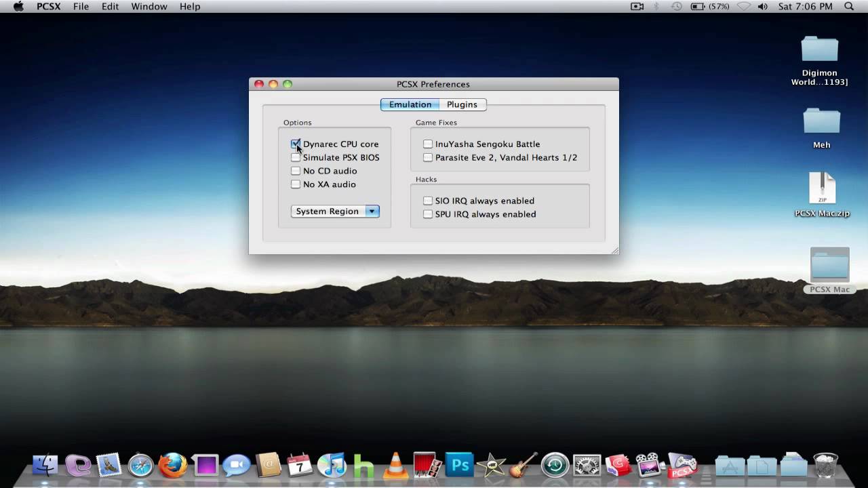Open iChat camera bubble icon in dock
The image size is (868, 488).
(x=237, y=465)
